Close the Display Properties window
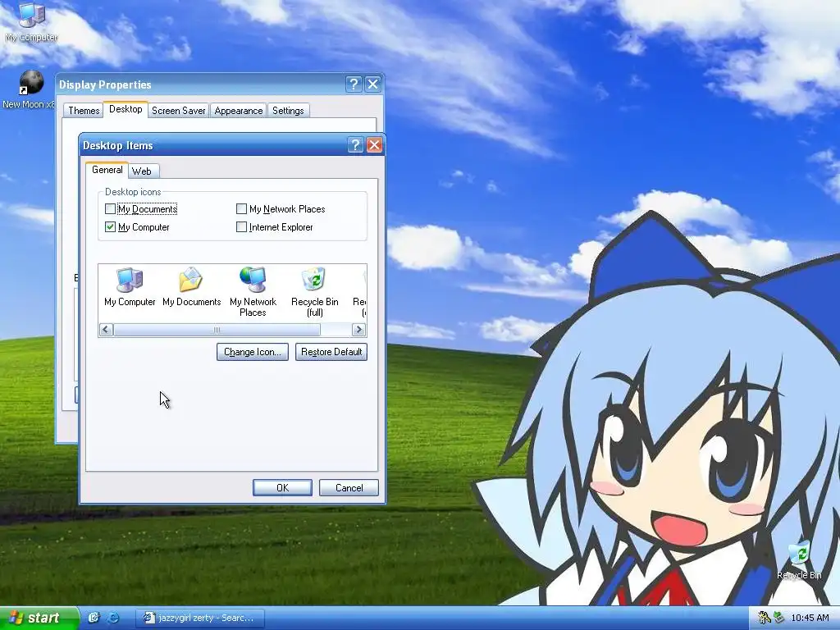The height and width of the screenshot is (630, 840). click(x=373, y=84)
